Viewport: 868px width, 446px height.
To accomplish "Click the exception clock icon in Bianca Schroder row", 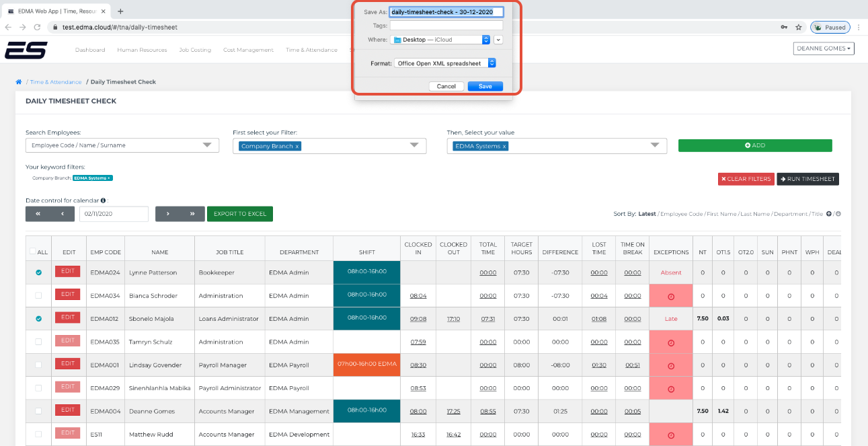I will pyautogui.click(x=670, y=296).
